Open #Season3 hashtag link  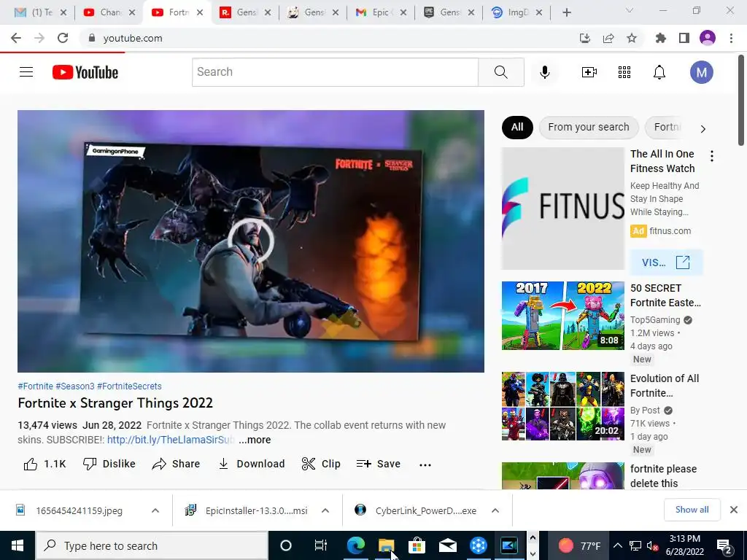pyautogui.click(x=75, y=386)
